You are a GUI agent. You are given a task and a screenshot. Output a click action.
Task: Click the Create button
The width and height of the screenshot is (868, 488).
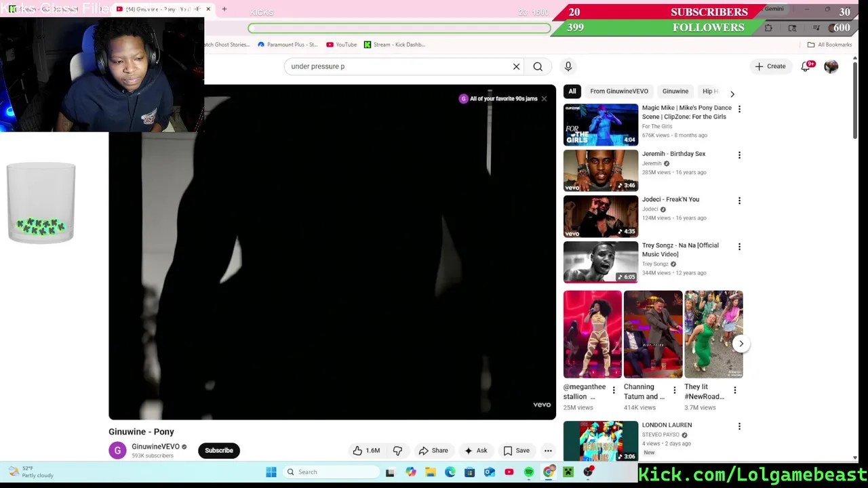coord(770,66)
